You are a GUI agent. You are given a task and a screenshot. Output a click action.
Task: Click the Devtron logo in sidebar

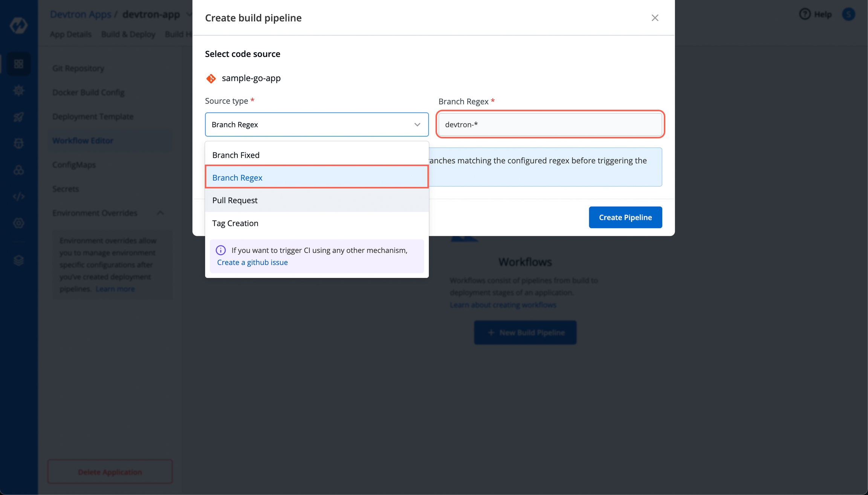[x=18, y=25]
